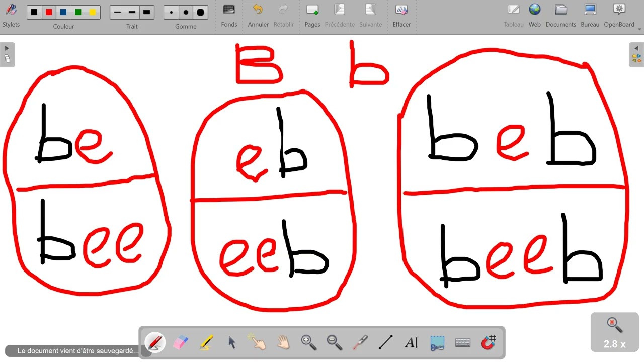The width and height of the screenshot is (644, 362).
Task: Toggle the magnet Snap to grid tool
Action: [x=489, y=342]
